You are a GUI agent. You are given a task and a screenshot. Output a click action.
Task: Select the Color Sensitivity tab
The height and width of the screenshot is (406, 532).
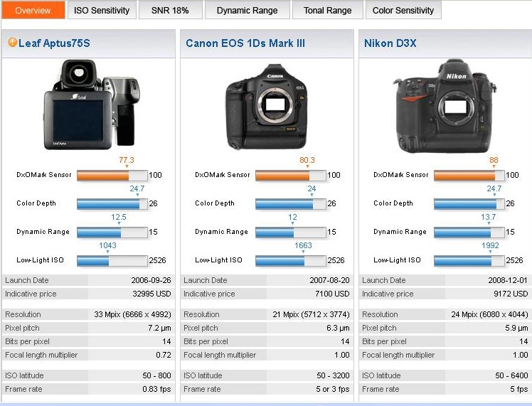tap(403, 10)
